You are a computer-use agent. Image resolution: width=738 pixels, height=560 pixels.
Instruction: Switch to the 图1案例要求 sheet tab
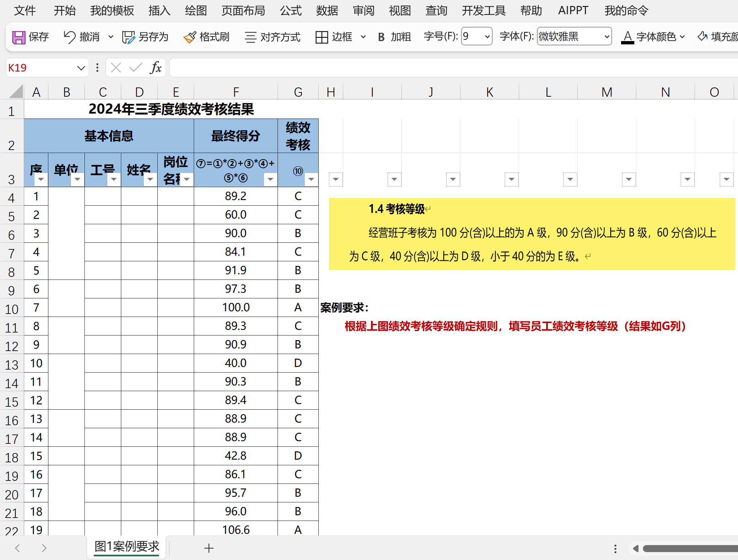[x=127, y=547]
